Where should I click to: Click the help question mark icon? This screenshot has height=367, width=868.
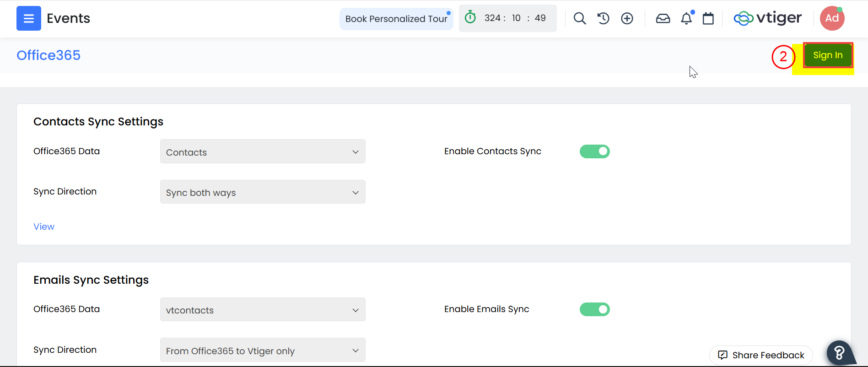pos(839,353)
